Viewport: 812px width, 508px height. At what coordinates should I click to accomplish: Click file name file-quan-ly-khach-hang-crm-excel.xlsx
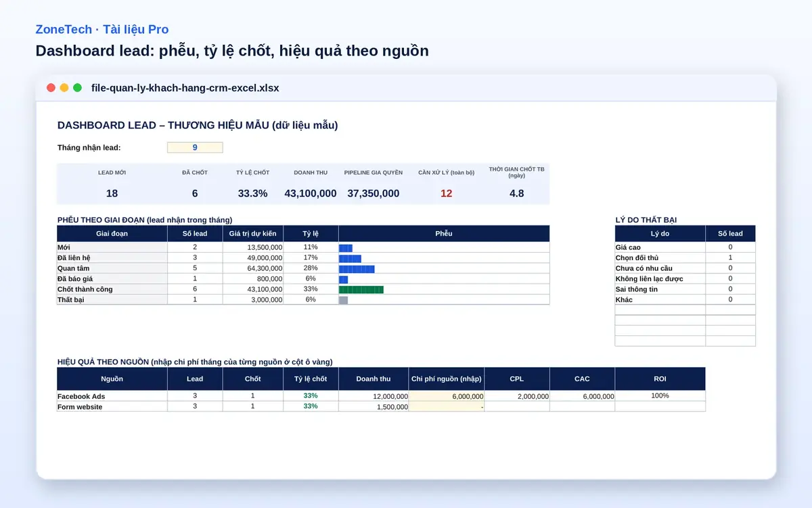[x=185, y=88]
